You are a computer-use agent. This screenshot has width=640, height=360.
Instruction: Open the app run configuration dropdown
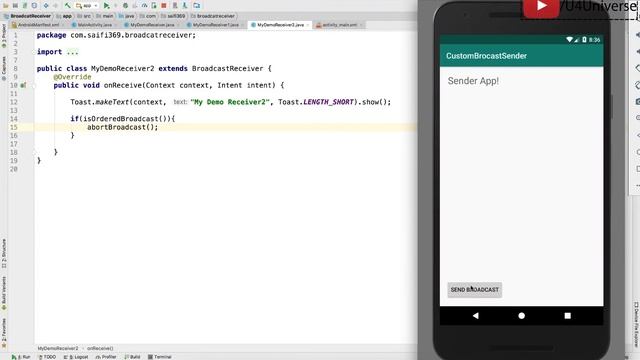[x=87, y=6]
